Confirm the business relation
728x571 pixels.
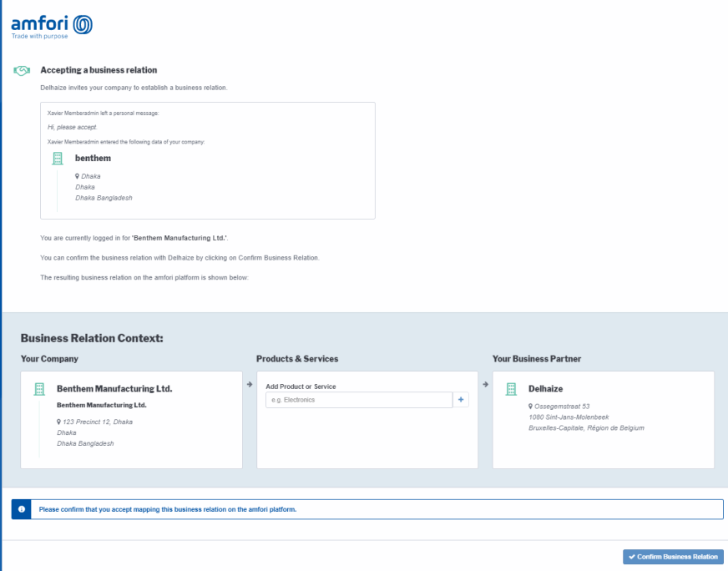point(673,557)
